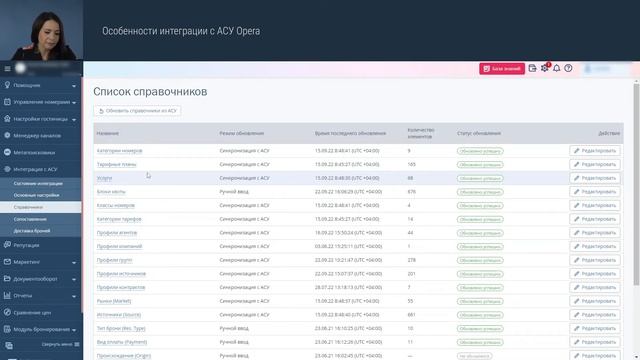Open the Классы номеров directory link
Viewport: 640px width, 360px height.
(x=116, y=205)
